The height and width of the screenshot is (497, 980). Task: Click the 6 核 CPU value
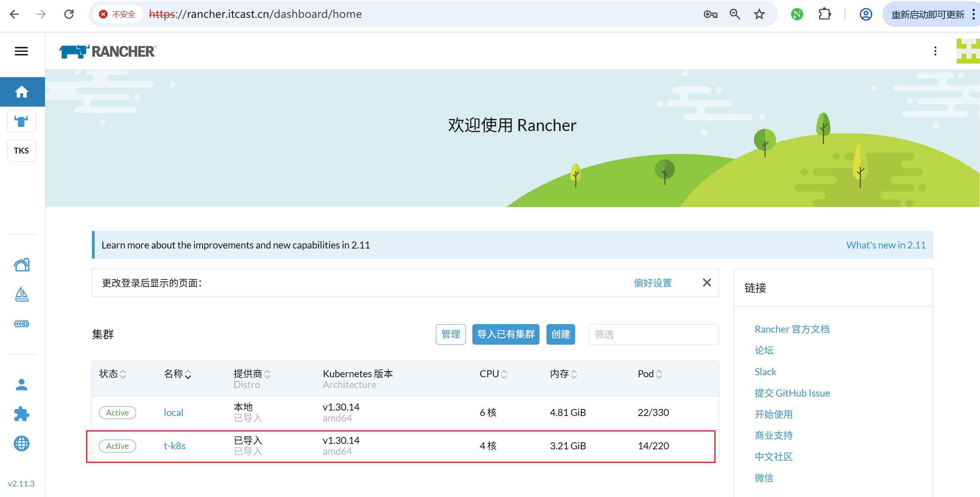[488, 412]
